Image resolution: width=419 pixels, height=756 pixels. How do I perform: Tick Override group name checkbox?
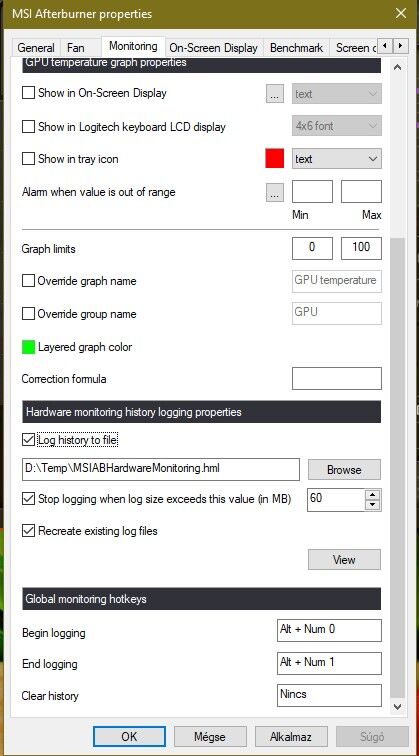pos(28,314)
